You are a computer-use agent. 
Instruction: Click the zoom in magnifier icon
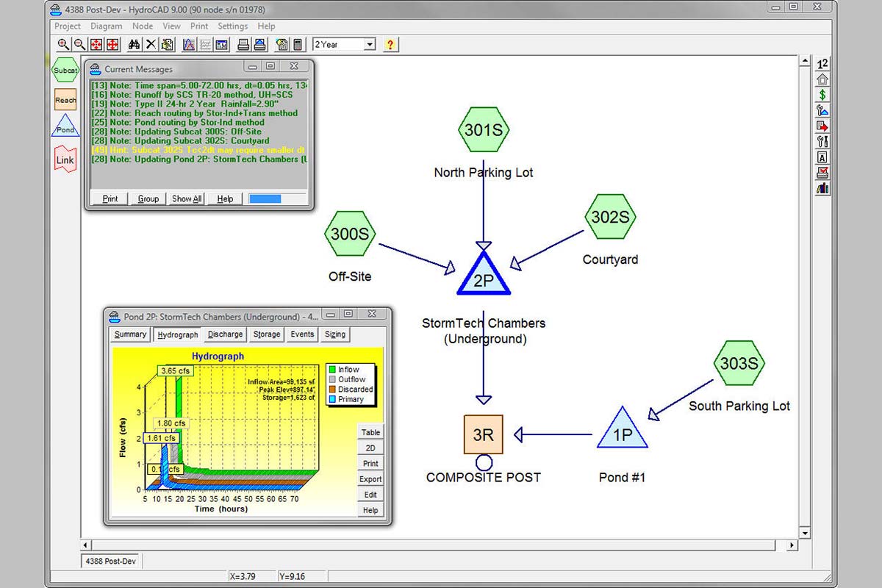(x=63, y=45)
